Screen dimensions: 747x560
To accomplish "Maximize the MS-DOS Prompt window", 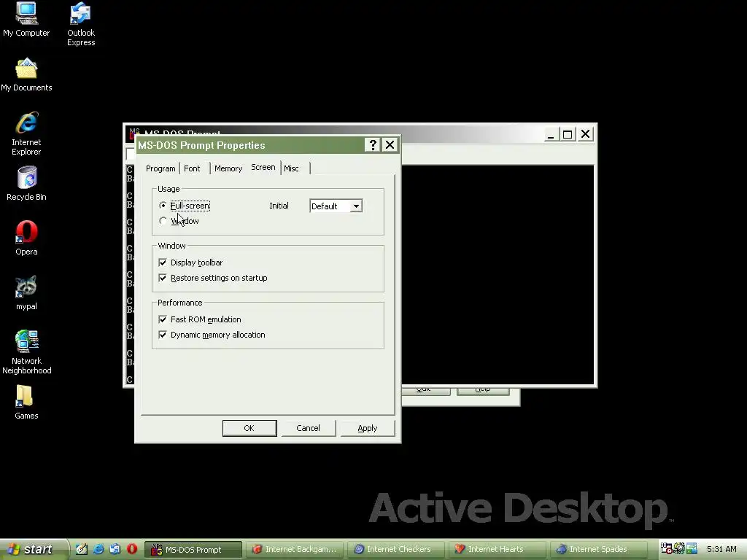I will [568, 134].
